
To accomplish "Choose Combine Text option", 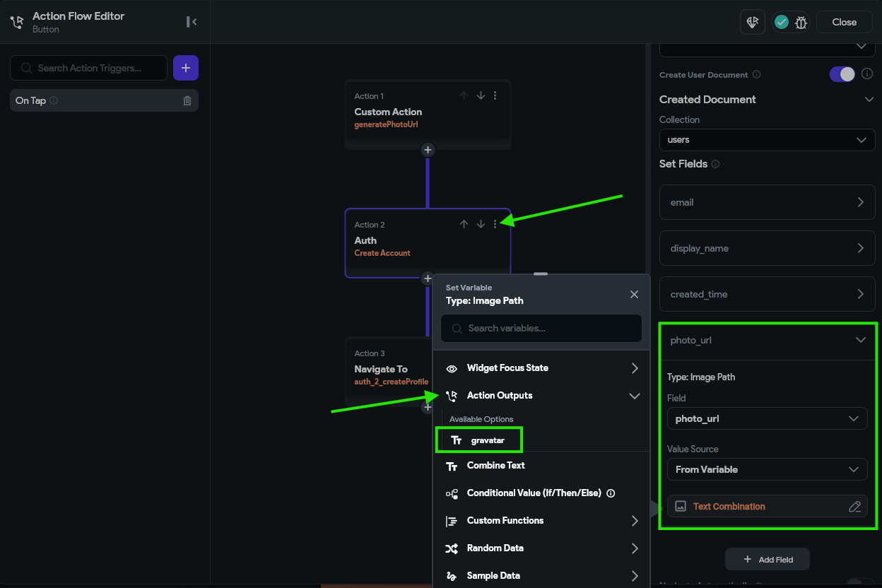I will point(541,466).
